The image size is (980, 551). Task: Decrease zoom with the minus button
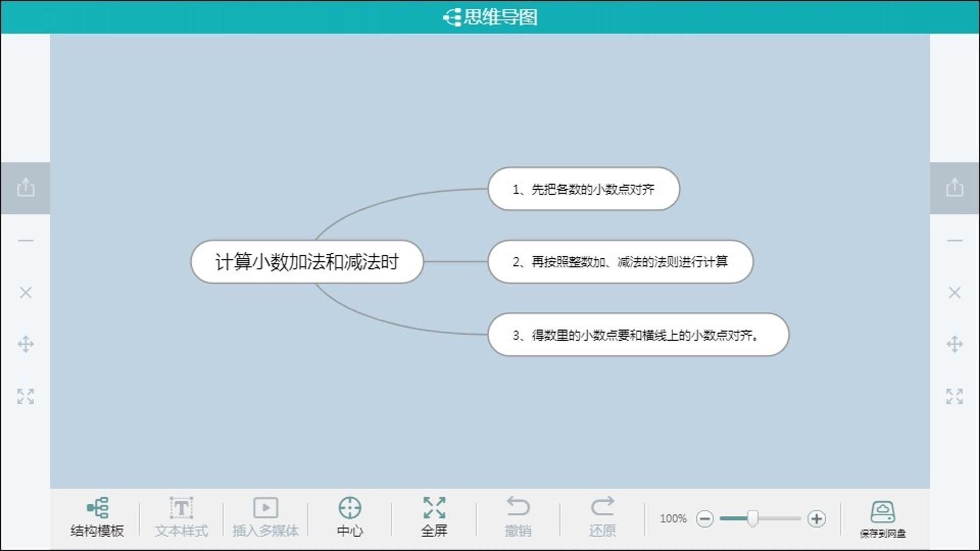705,519
